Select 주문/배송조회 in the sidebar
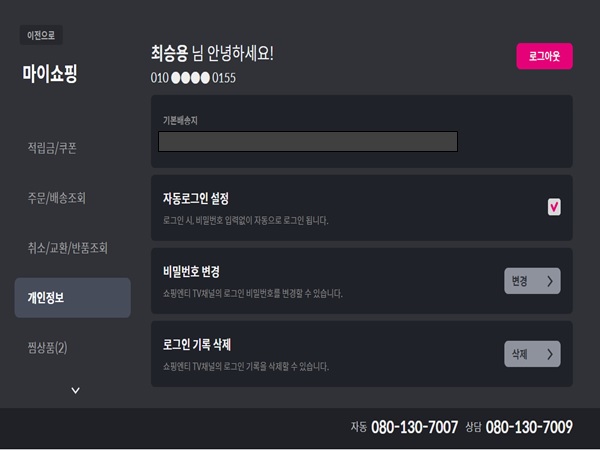 [x=56, y=198]
